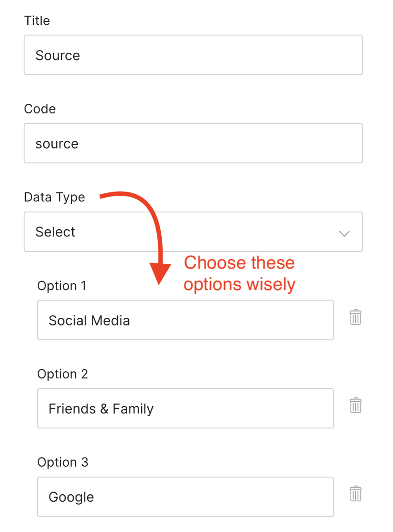Screen dimensions: 393x532
Task: Select the Code field containing "source"
Action: point(193,143)
